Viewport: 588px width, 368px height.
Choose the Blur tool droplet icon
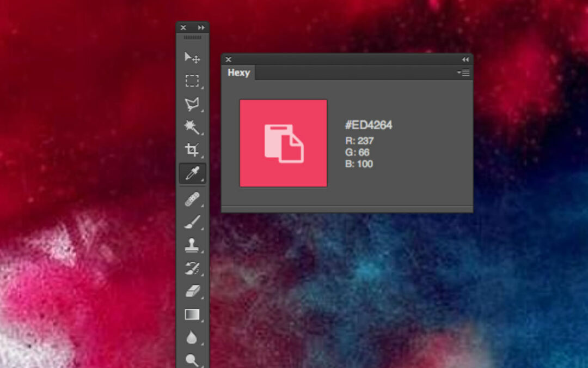(x=192, y=337)
